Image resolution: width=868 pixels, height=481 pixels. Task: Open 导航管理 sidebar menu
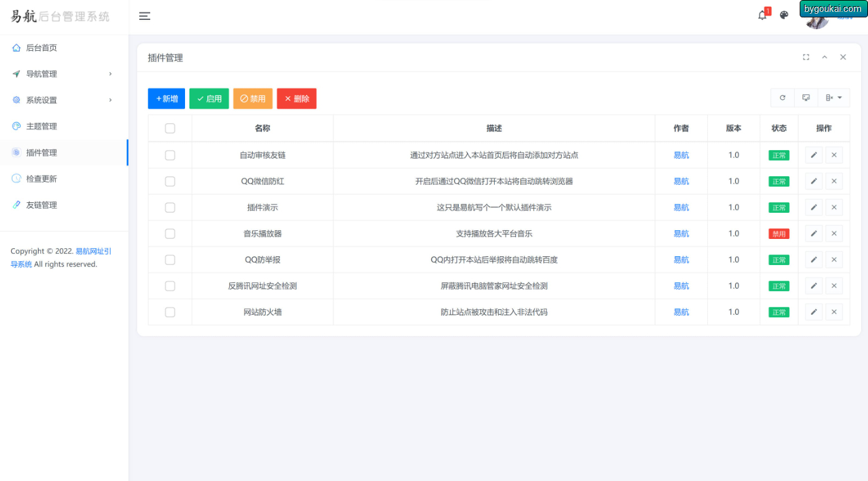click(64, 74)
